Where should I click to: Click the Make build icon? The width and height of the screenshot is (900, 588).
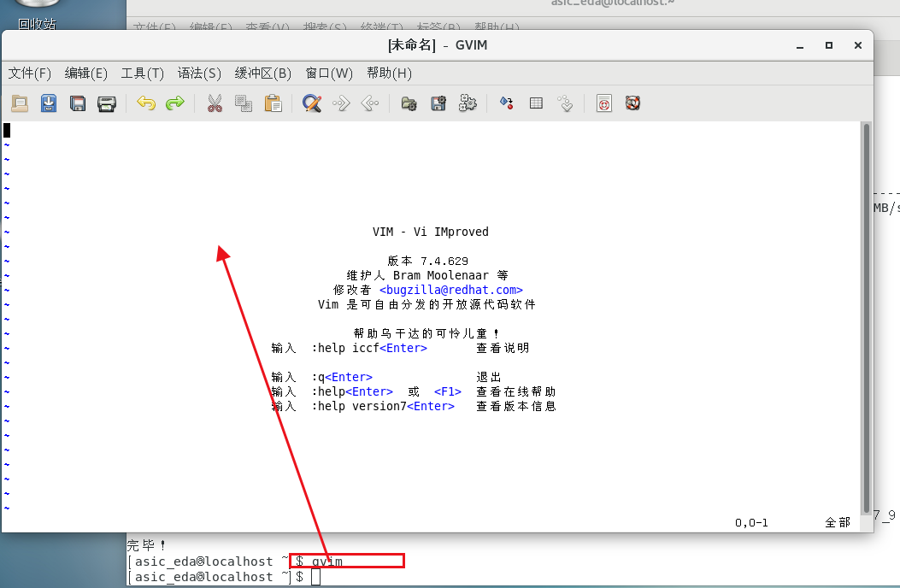tap(506, 103)
